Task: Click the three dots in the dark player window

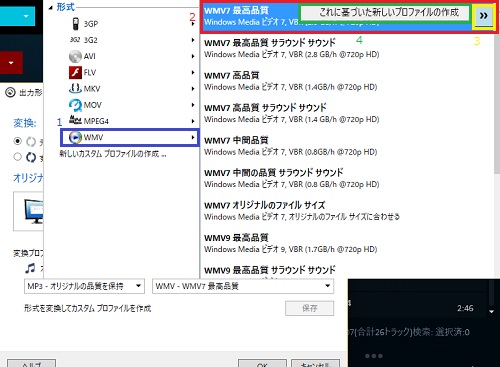Action: (373, 356)
